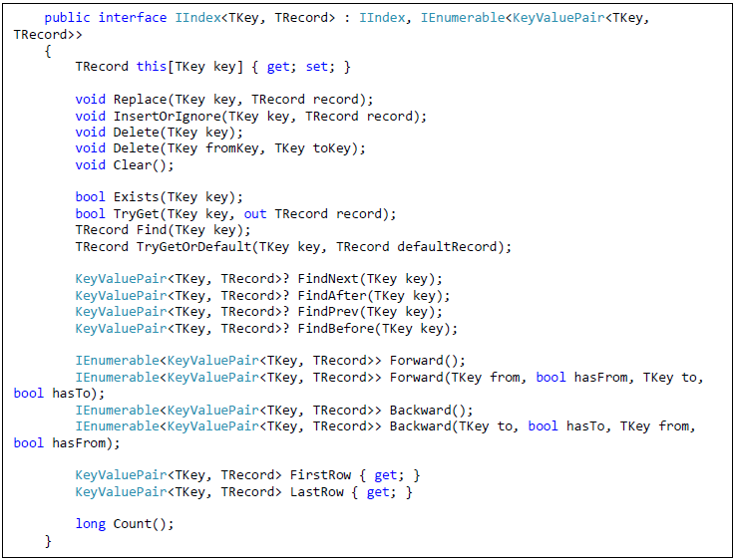Click the "FindPrev" method name

(x=328, y=312)
